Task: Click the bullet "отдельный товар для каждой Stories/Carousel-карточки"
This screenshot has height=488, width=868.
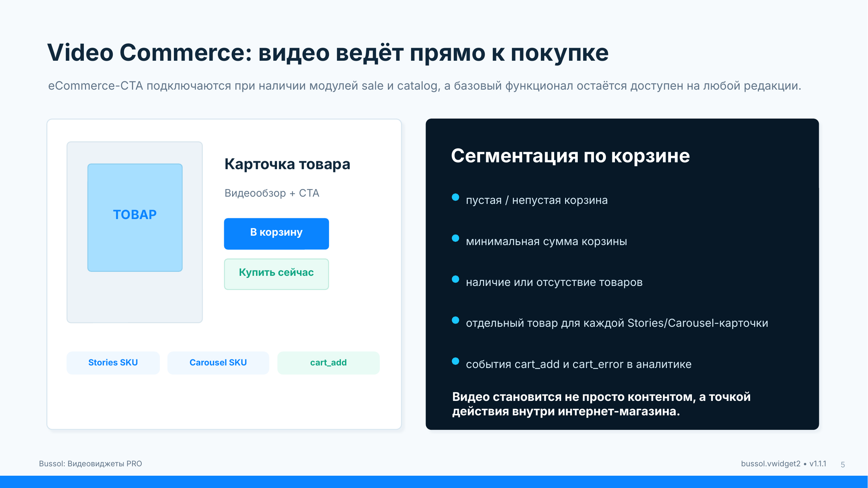Action: 617,323
